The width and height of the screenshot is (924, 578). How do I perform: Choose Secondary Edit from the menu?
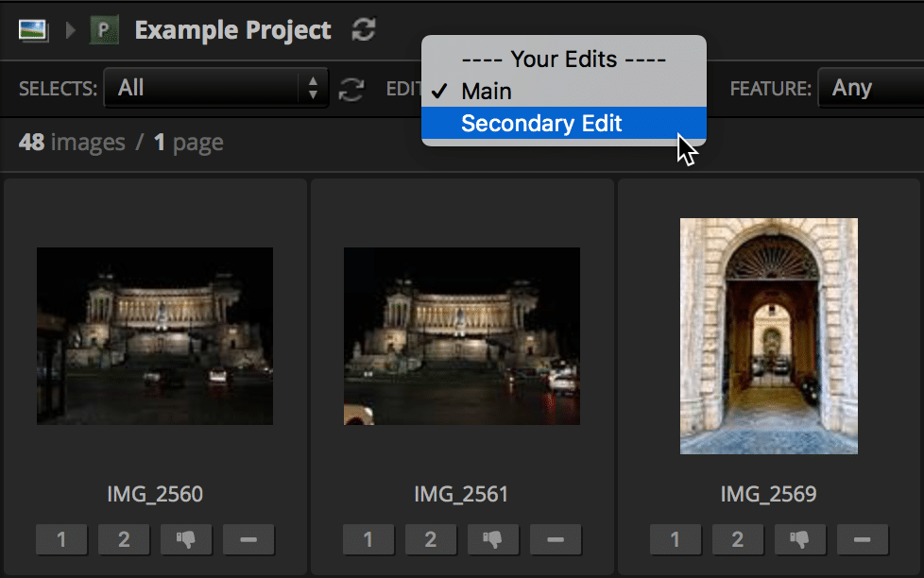541,124
